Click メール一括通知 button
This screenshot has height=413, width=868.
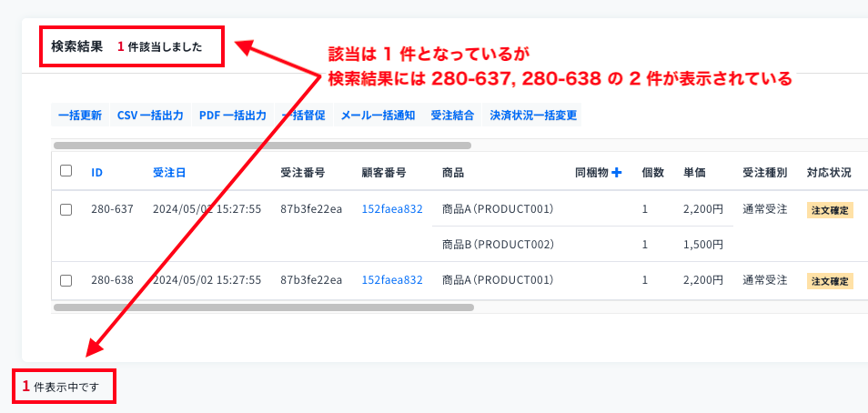pos(378,116)
